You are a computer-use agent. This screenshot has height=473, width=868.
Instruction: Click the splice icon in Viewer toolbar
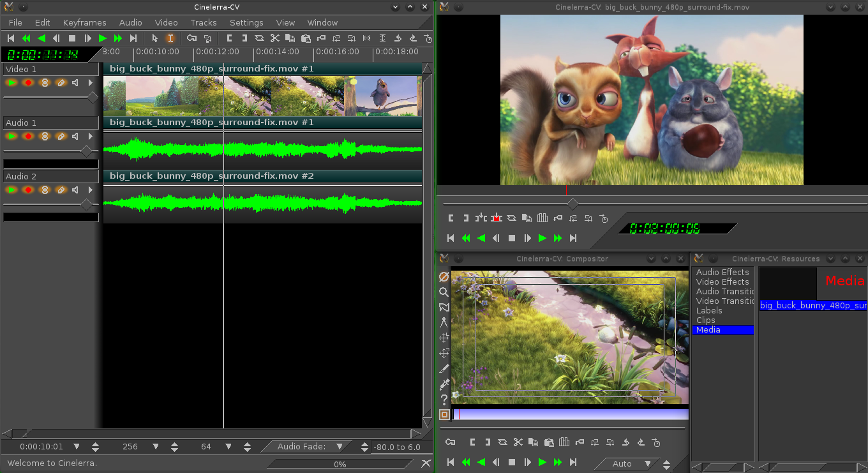(x=481, y=218)
